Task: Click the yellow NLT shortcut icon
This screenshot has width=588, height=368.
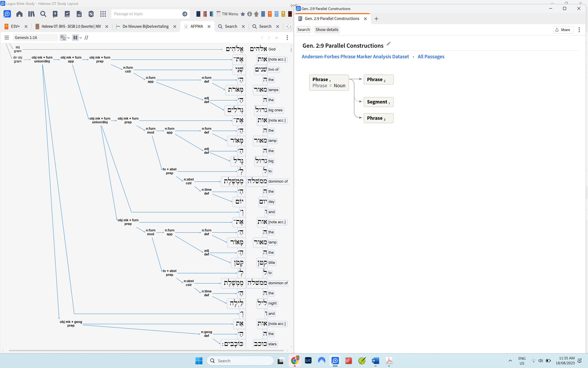Action: click(x=283, y=14)
